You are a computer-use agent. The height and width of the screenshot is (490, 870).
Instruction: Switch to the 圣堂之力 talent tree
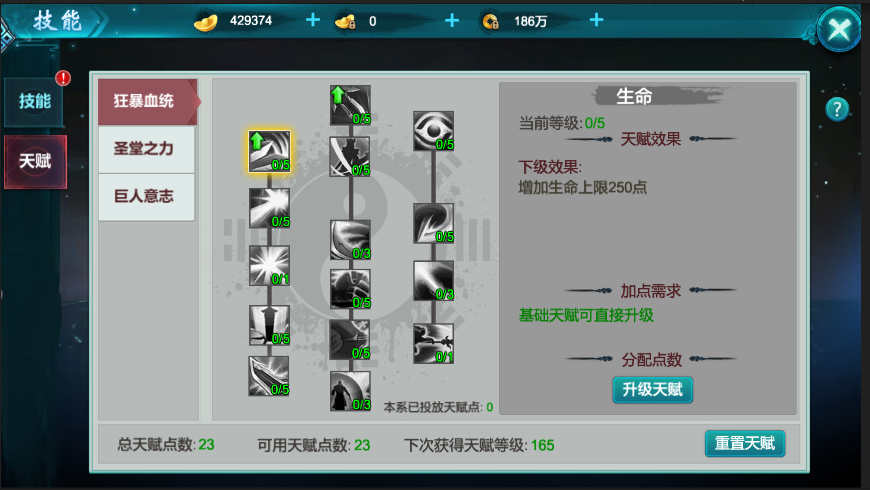pos(146,149)
